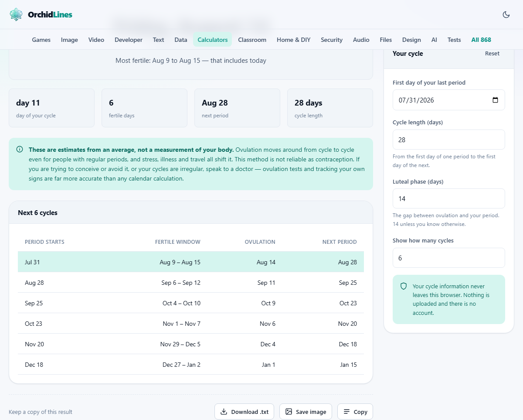Click the OrchidLines brand name

click(x=50, y=15)
